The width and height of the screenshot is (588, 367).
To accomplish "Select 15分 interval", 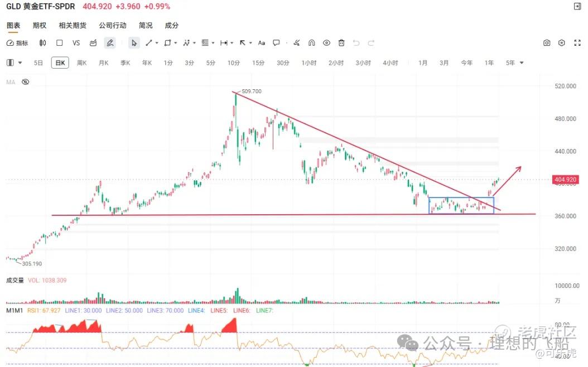I will [258, 63].
